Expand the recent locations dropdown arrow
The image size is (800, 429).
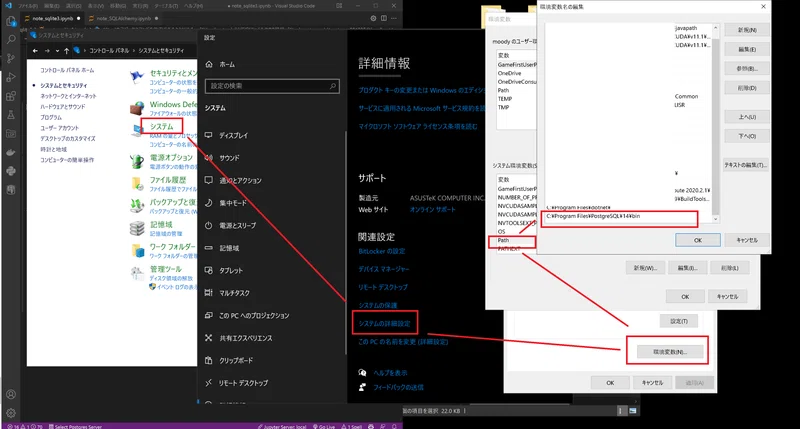57,51
